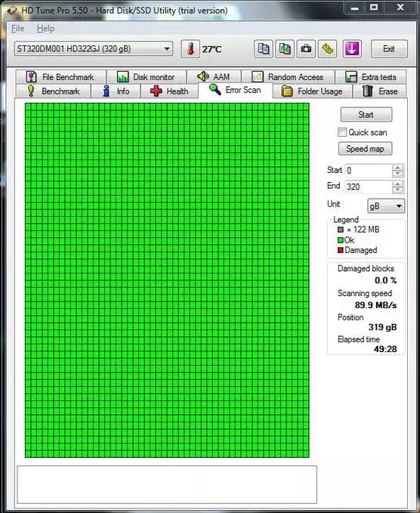The height and width of the screenshot is (513, 420).
Task: Decrease the Start value with down arrow
Action: pos(397,174)
